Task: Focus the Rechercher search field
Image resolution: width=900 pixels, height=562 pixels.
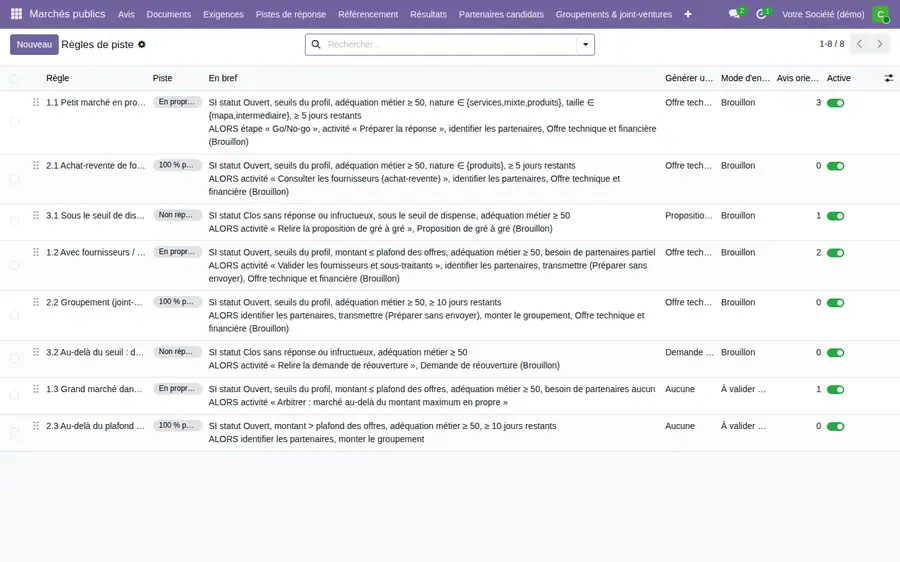Action: pyautogui.click(x=449, y=44)
